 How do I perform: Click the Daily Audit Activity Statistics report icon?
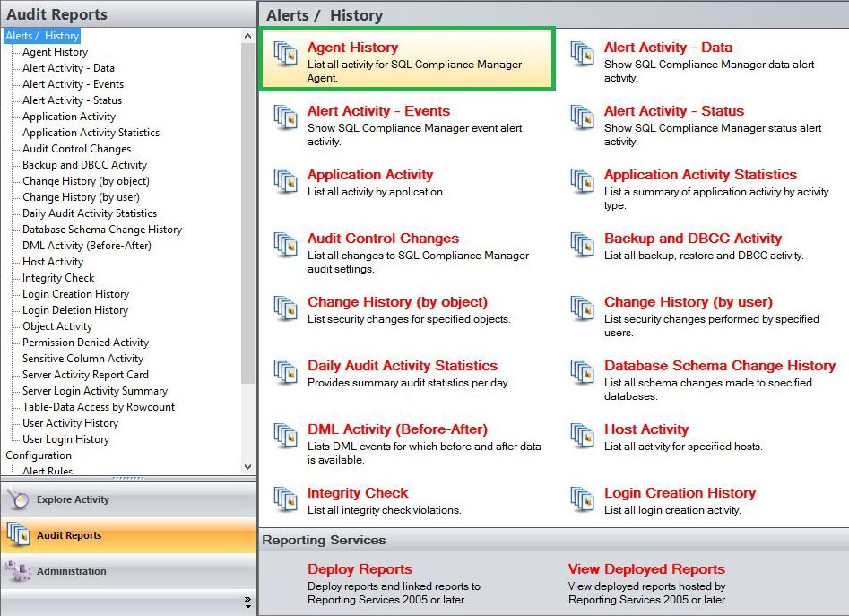click(x=285, y=372)
